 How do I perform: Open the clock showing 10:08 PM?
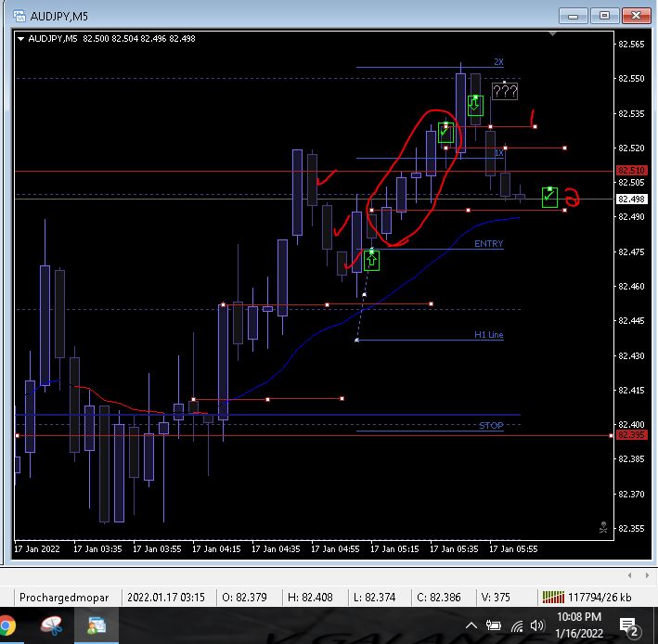point(579,625)
